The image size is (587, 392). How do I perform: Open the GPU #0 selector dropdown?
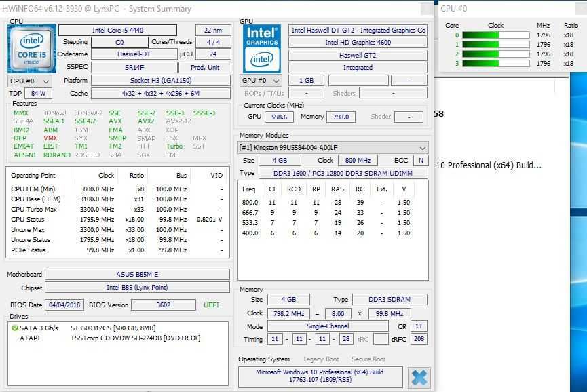(x=261, y=81)
